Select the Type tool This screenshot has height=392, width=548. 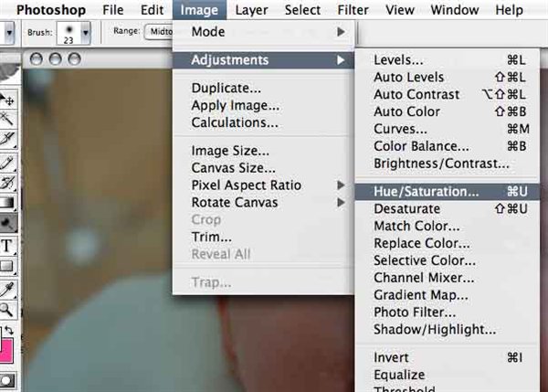click(x=8, y=245)
